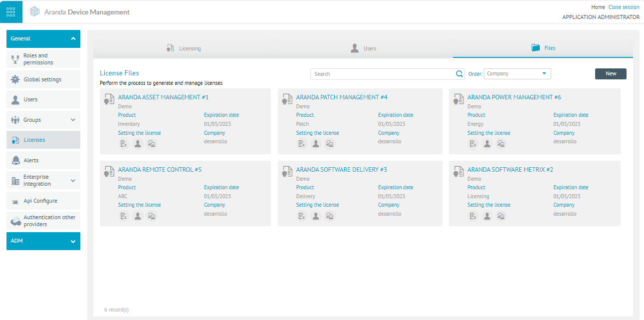644x320 pixels.
Task: Click 'Inventory' product value on Asset Management card
Action: [129, 124]
